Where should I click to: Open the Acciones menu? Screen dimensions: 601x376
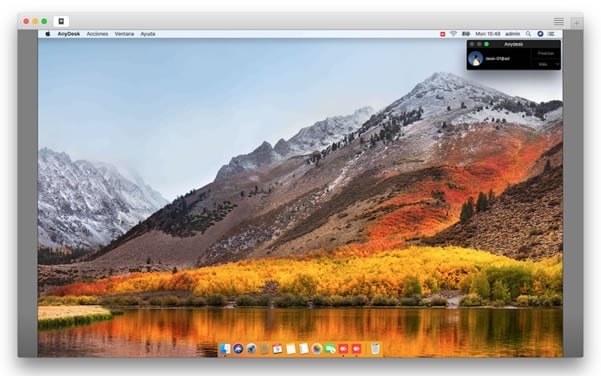[97, 34]
